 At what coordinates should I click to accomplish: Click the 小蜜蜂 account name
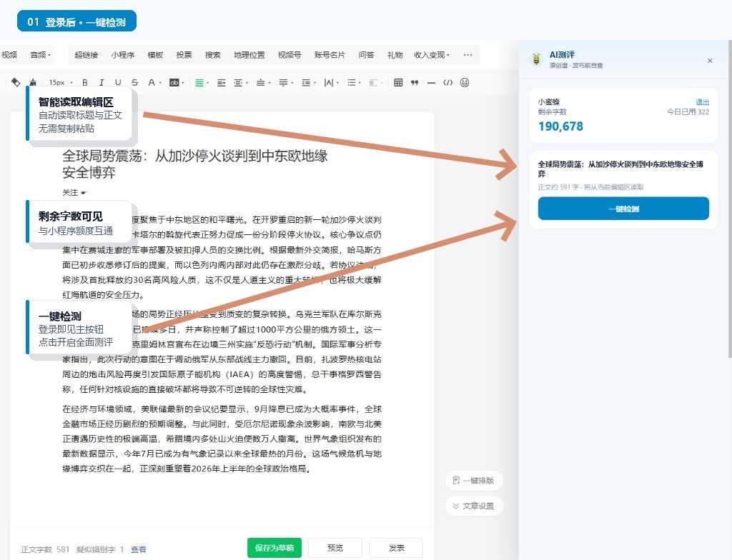point(548,101)
